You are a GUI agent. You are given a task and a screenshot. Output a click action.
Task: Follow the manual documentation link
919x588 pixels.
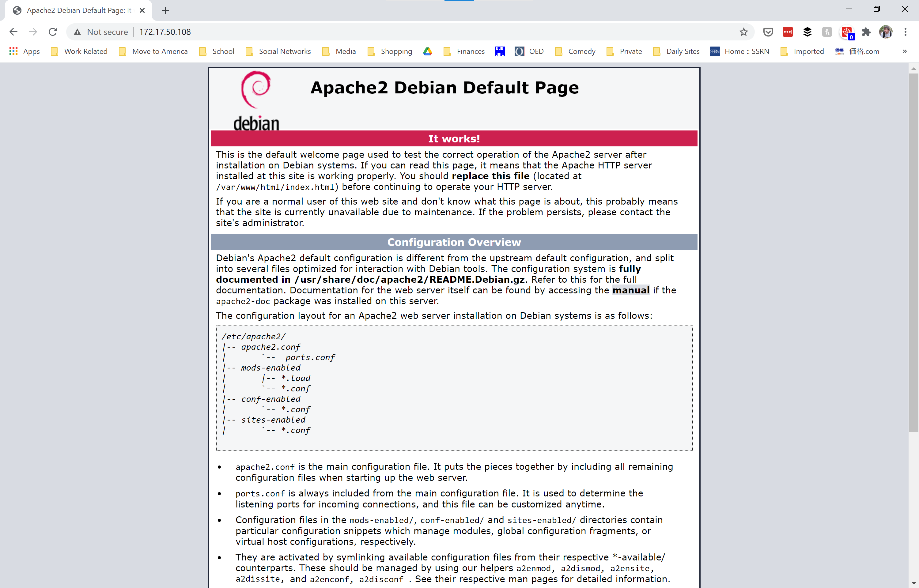(x=631, y=290)
